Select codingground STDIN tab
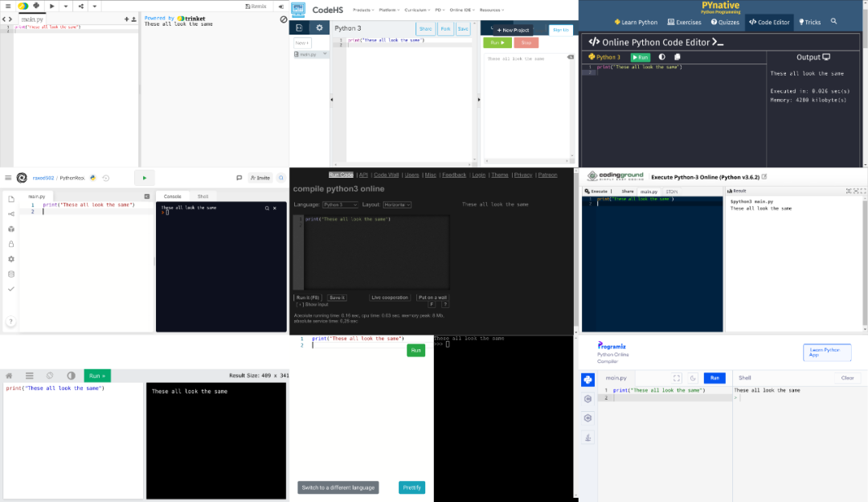 click(671, 191)
